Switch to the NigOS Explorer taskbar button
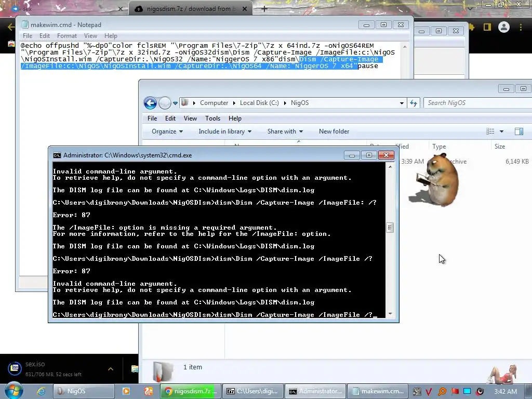Image resolution: width=532 pixels, height=399 pixels. (84, 391)
